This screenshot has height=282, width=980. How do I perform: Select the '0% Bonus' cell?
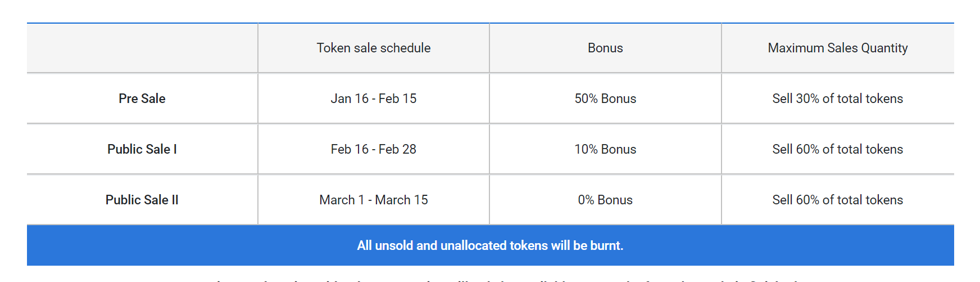(605, 200)
